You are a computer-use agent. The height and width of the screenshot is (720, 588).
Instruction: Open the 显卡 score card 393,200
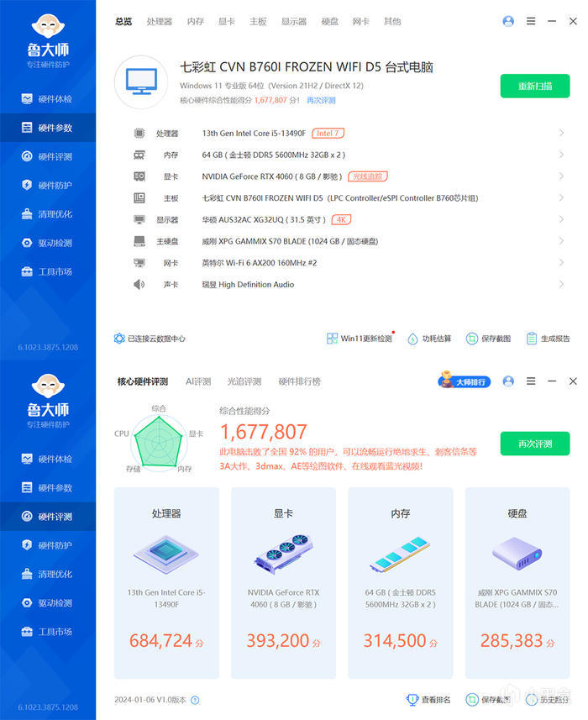coord(284,583)
